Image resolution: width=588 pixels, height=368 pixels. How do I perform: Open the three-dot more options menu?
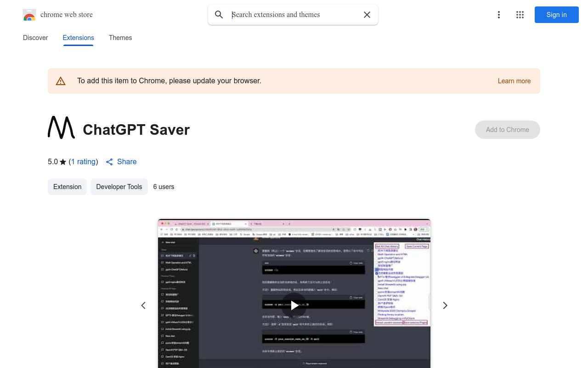point(499,15)
